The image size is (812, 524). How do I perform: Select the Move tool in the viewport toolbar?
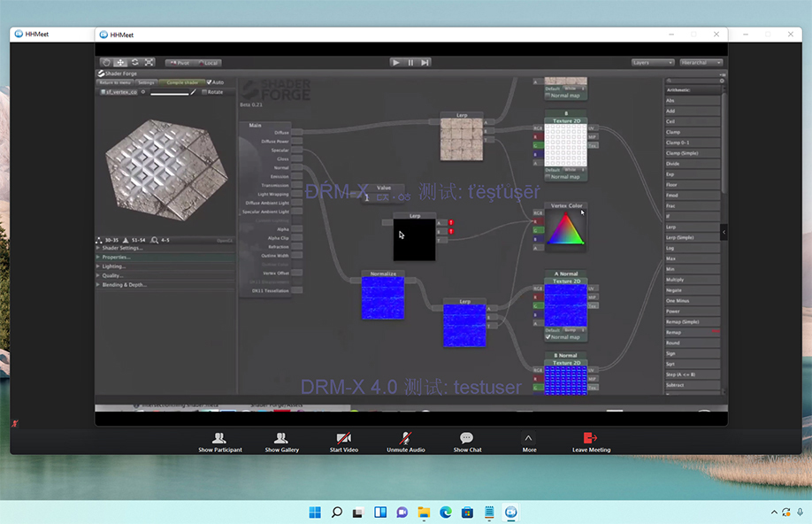pyautogui.click(x=120, y=62)
